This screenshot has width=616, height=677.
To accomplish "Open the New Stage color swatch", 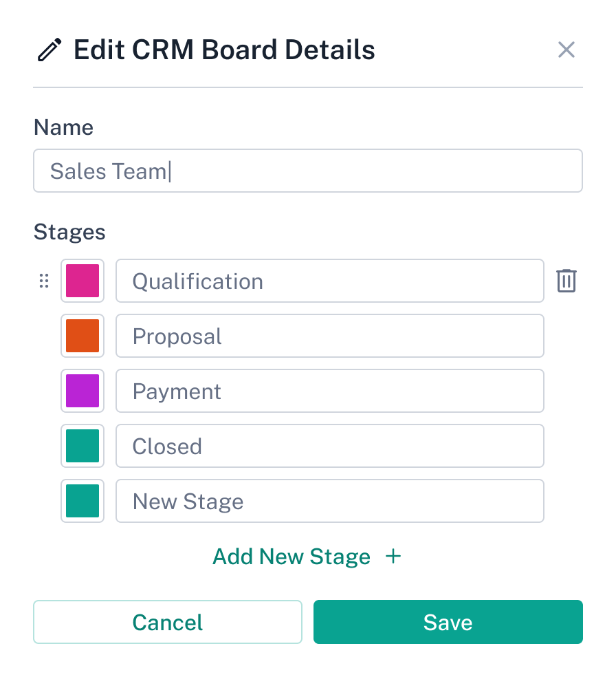I will (82, 501).
